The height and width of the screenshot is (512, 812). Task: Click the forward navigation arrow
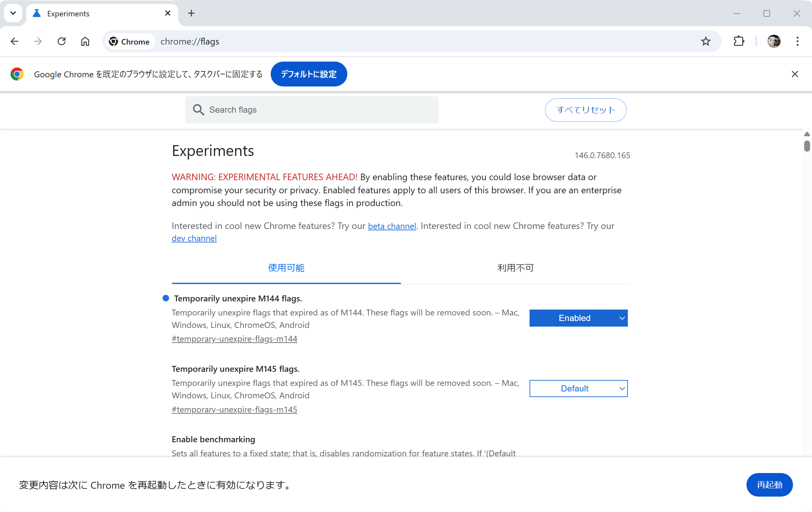(x=37, y=41)
